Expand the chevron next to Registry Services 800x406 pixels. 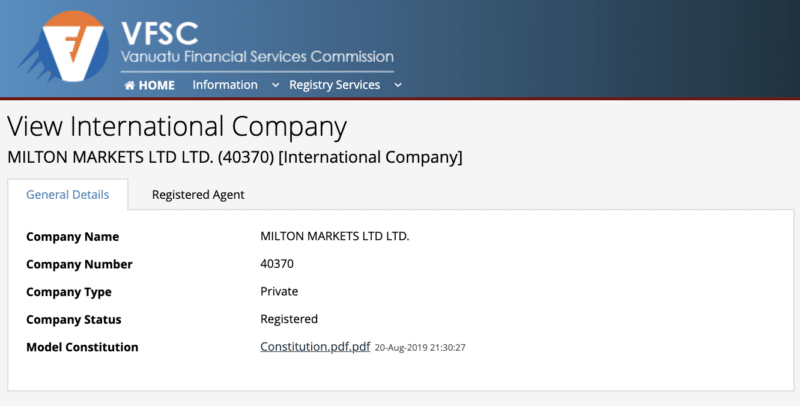click(x=398, y=85)
